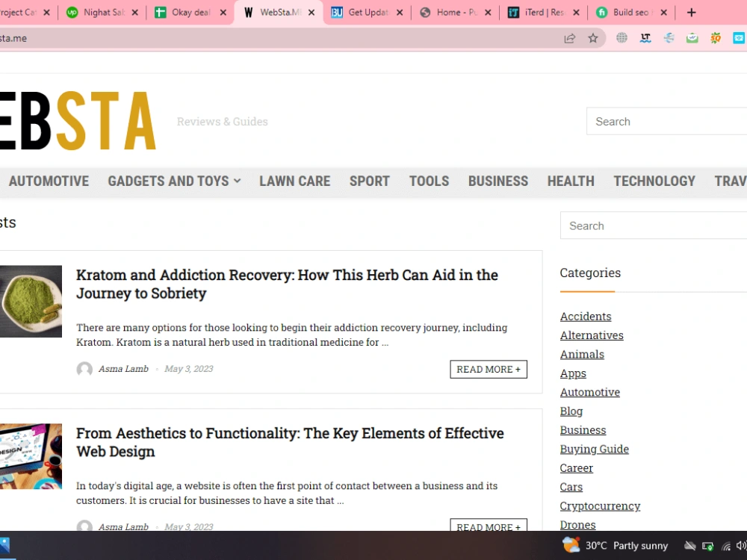This screenshot has width=747, height=560.
Task: Click the volume speaker icon in system tray
Action: (741, 546)
